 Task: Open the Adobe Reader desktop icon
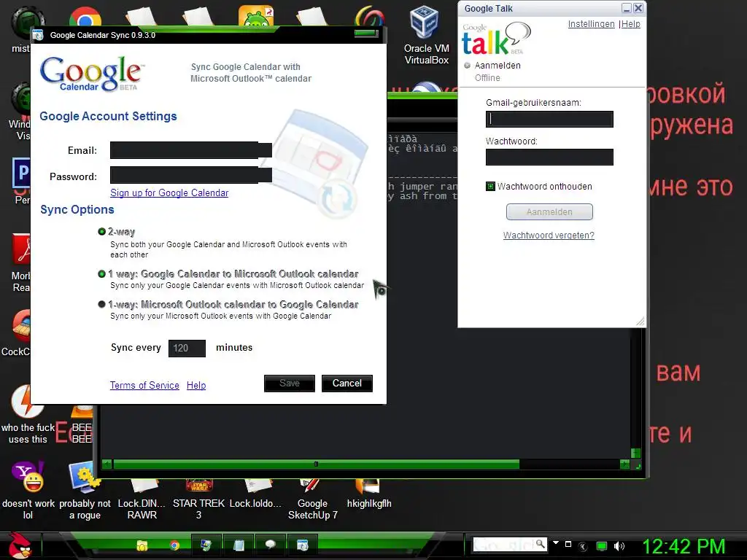pos(21,262)
